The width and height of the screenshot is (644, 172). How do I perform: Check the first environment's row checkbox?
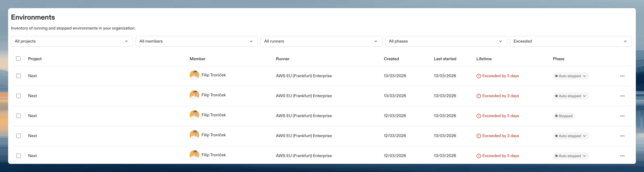point(18,76)
